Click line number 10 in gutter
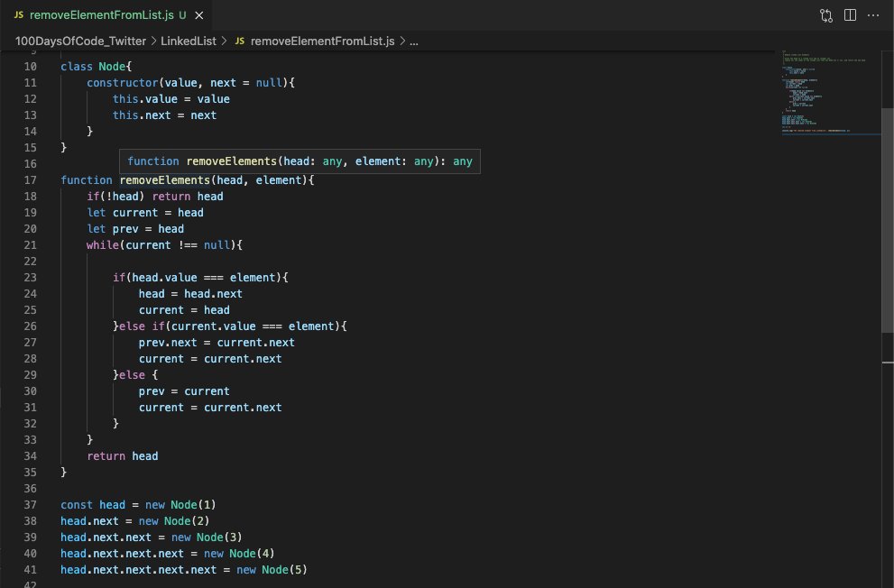The width and height of the screenshot is (894, 588). pos(30,67)
